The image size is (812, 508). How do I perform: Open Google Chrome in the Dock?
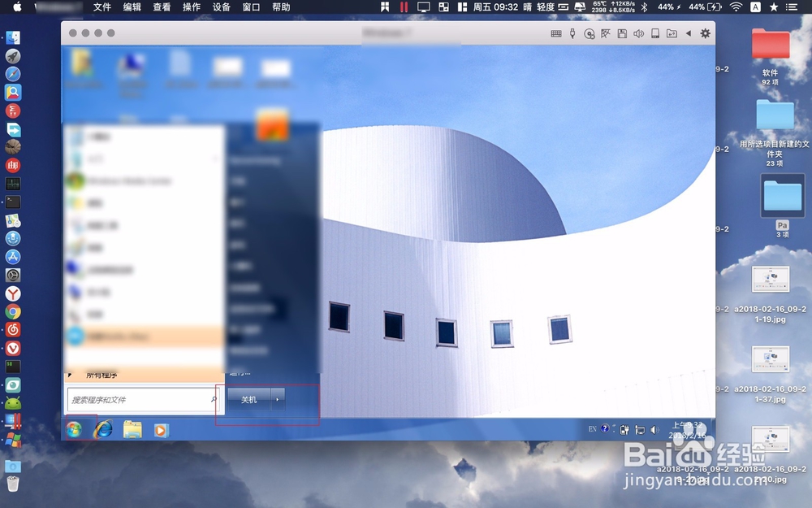[x=13, y=311]
